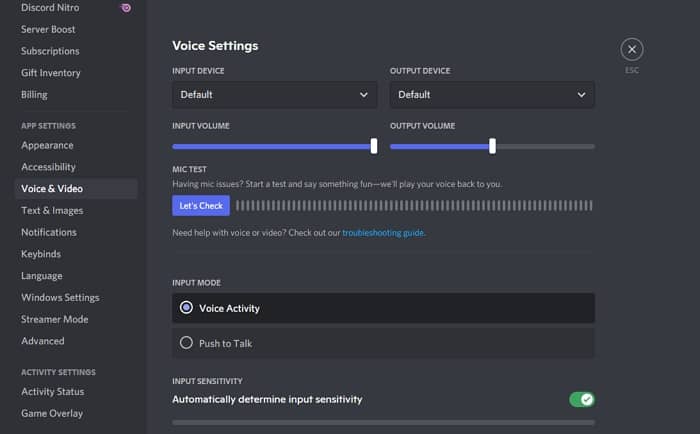The image size is (700, 434).
Task: Click the Input Volume slider handle
Action: [374, 146]
